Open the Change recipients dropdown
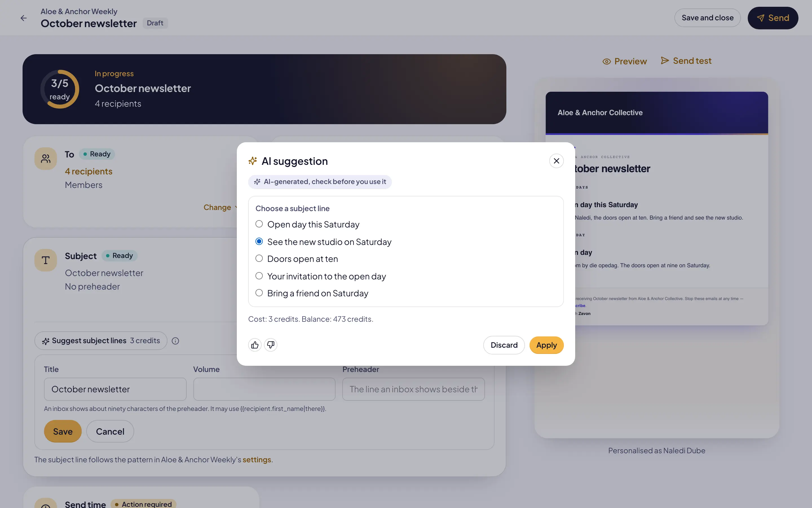Viewport: 812px width, 508px height. click(x=220, y=207)
